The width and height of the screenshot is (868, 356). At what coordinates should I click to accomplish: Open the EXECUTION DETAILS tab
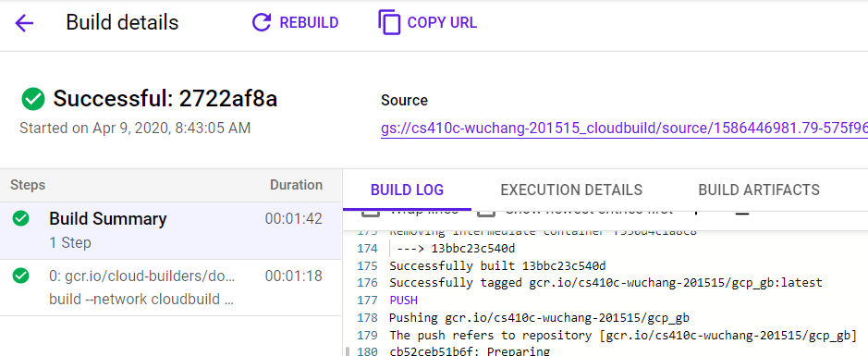(x=571, y=190)
